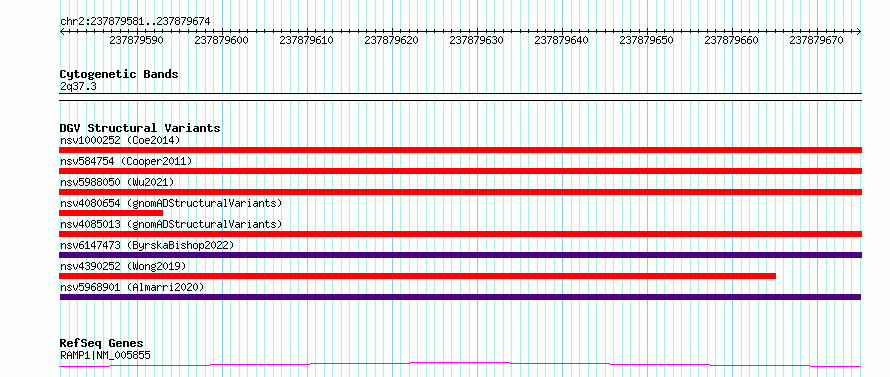The image size is (890, 377).
Task: Open the nsv4085013 gnomAD variant label
Action: pos(171,224)
